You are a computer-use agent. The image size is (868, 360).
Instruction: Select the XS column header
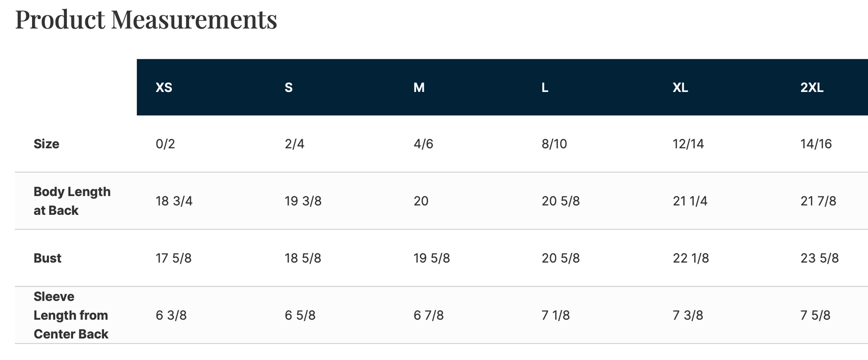point(164,88)
